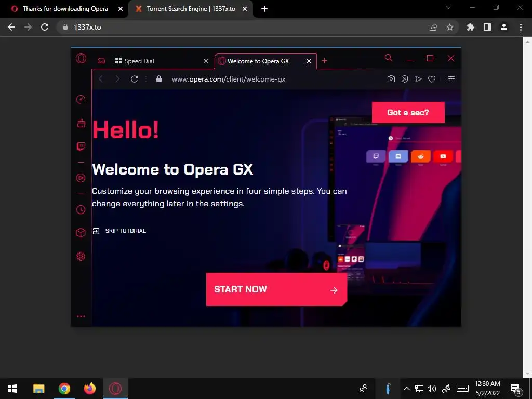Image resolution: width=532 pixels, height=399 pixels.
Task: Open the Windows Start menu
Action: pos(12,389)
